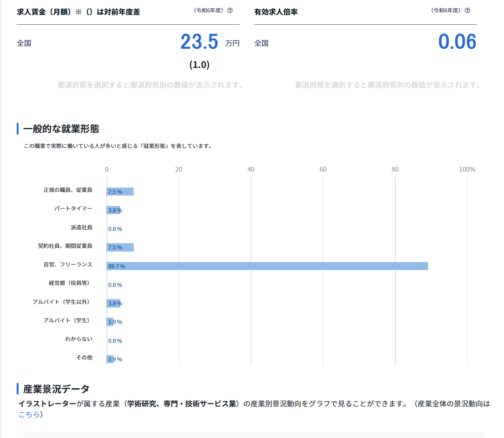Click the その他 1.9 % bar

(x=110, y=359)
